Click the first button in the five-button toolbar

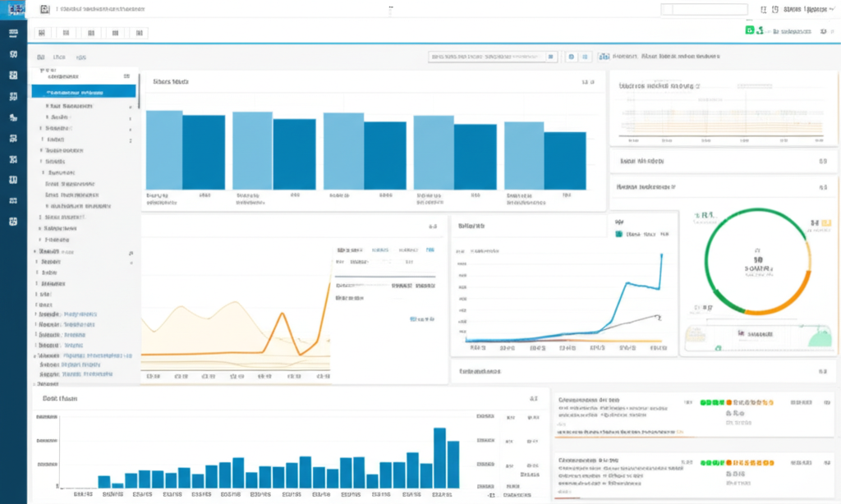[x=43, y=34]
